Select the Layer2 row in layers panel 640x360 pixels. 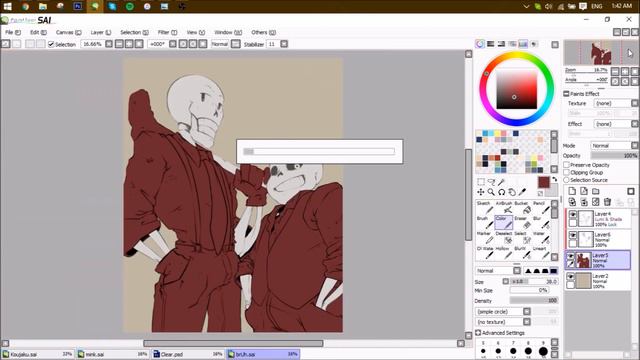point(598,281)
